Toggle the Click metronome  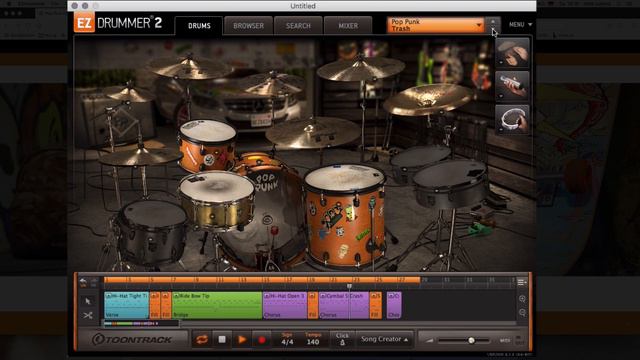pyautogui.click(x=342, y=339)
